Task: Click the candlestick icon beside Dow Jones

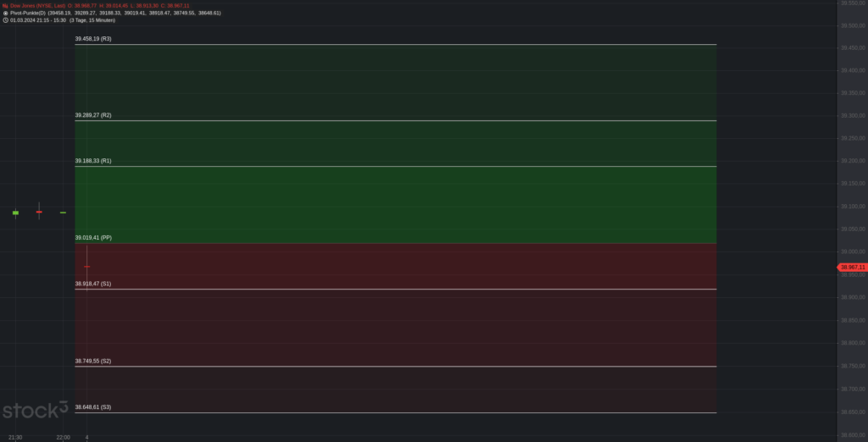Action: pyautogui.click(x=5, y=5)
